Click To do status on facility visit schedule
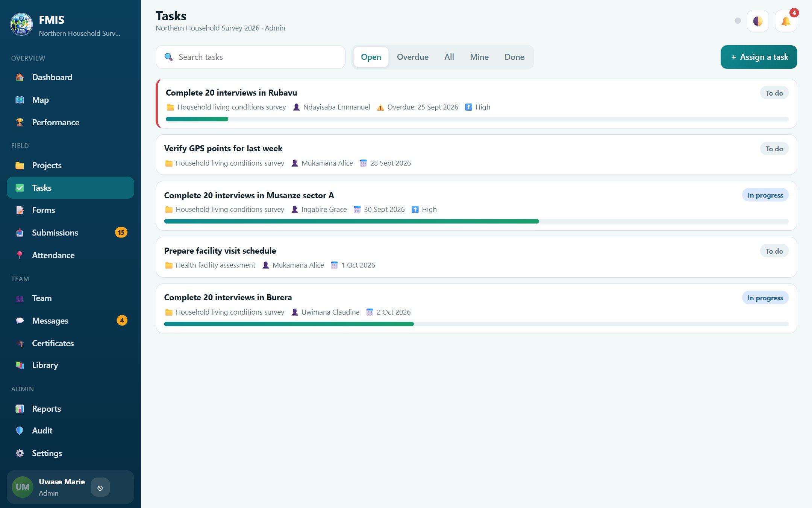 coord(774,251)
